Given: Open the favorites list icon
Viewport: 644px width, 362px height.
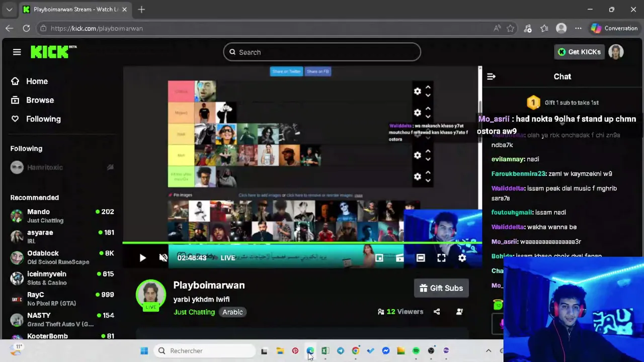Looking at the screenshot, I should point(544,29).
